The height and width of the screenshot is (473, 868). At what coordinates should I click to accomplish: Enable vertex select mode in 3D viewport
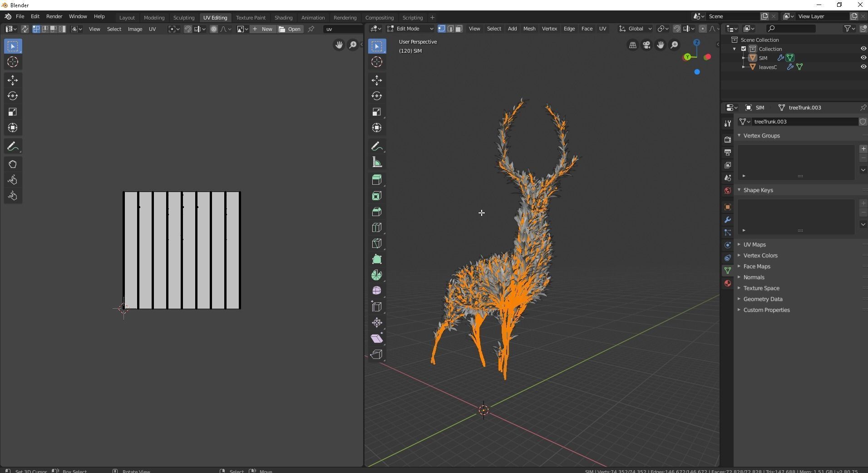(x=441, y=29)
